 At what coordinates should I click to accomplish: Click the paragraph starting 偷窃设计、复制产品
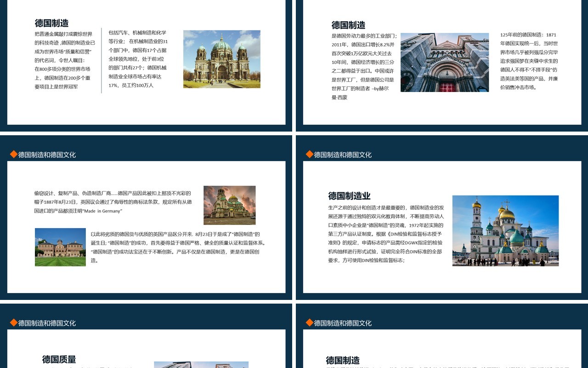[x=113, y=202]
